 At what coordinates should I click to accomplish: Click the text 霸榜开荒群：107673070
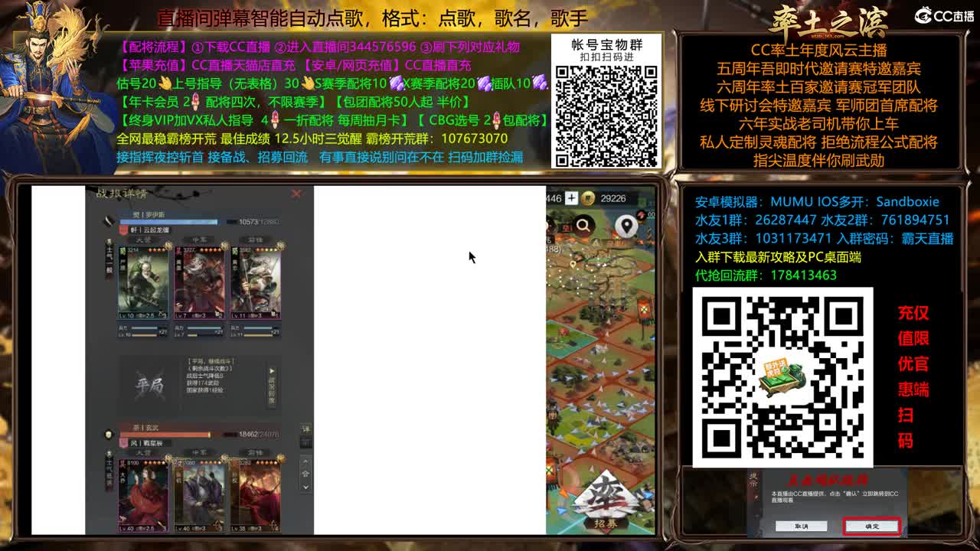point(437,139)
